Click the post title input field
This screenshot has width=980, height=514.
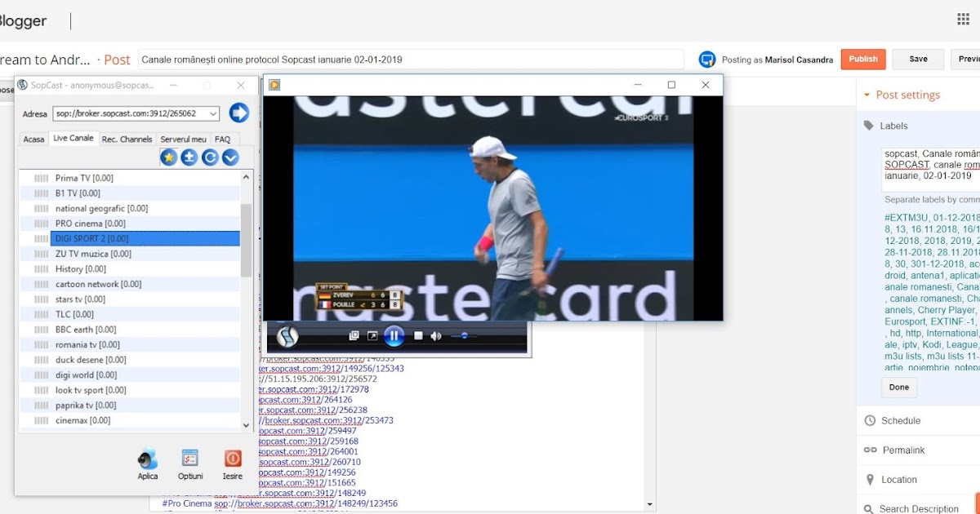pos(411,60)
